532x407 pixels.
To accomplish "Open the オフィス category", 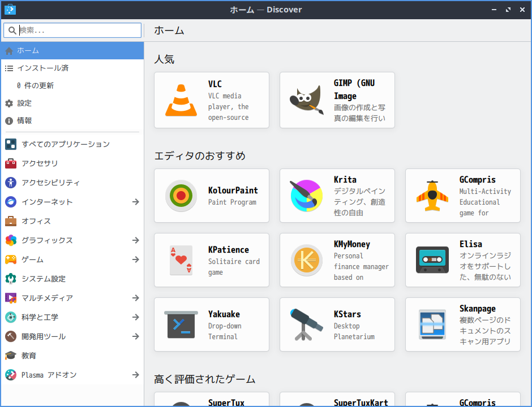I will (x=72, y=221).
